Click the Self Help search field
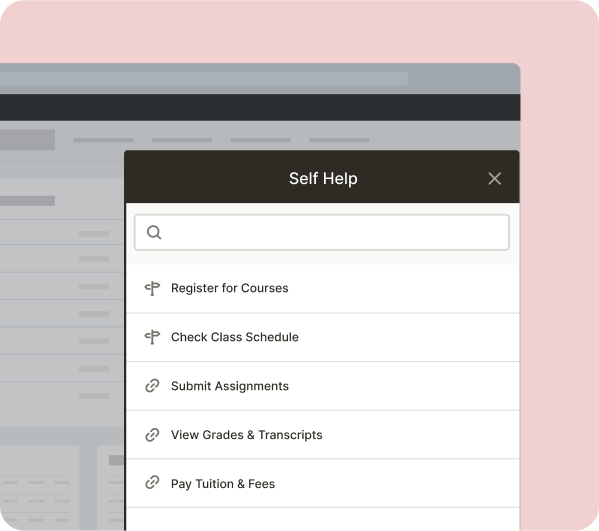The image size is (599, 531). point(322,232)
